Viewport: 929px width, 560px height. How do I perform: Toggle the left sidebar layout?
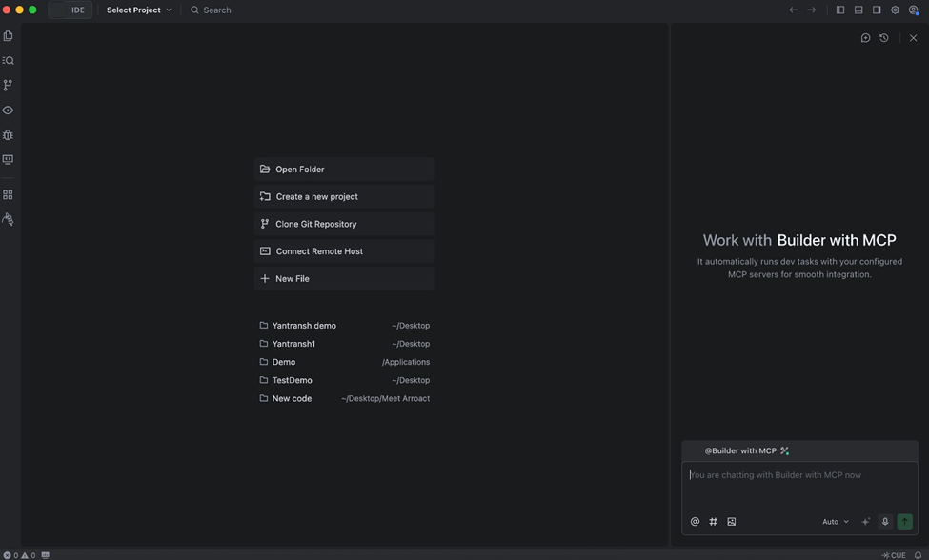[x=840, y=10]
